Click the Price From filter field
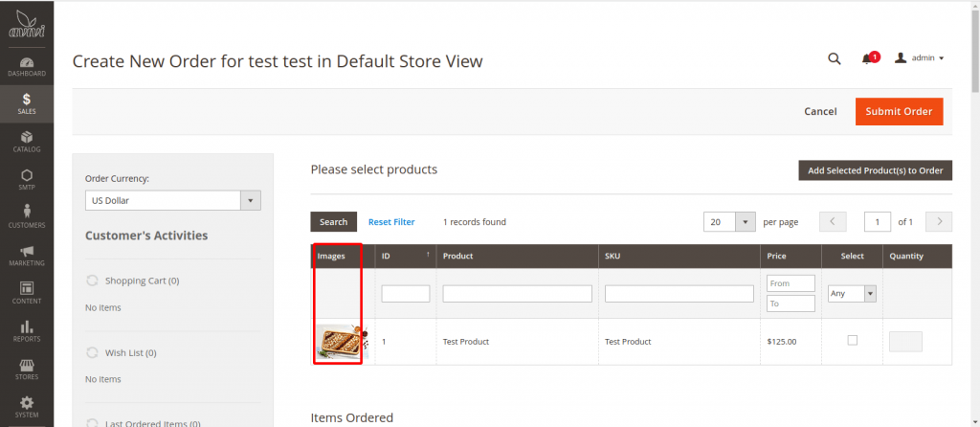980x427 pixels. pos(791,283)
